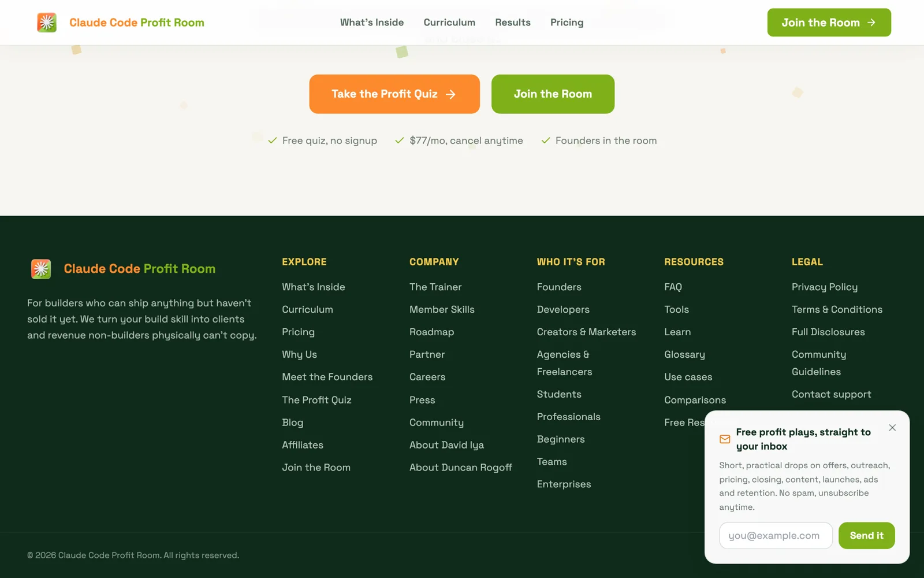Close the newsletter popup
This screenshot has height=578, width=924.
(892, 428)
